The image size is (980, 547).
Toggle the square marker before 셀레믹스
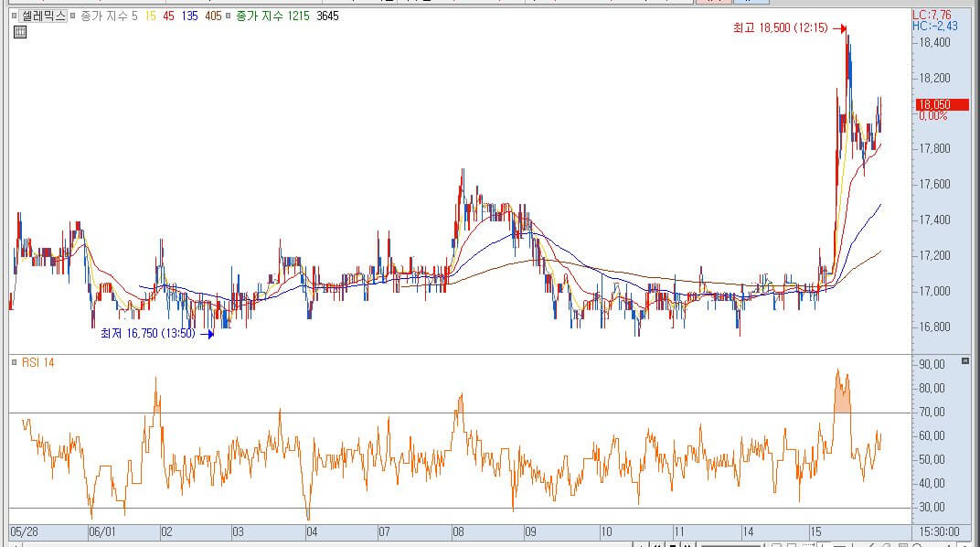click(x=15, y=16)
